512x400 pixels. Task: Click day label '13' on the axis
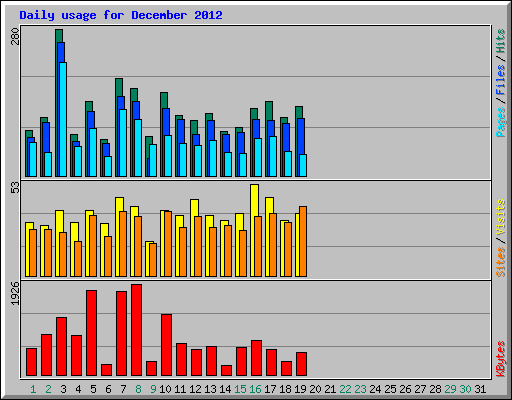pos(210,389)
